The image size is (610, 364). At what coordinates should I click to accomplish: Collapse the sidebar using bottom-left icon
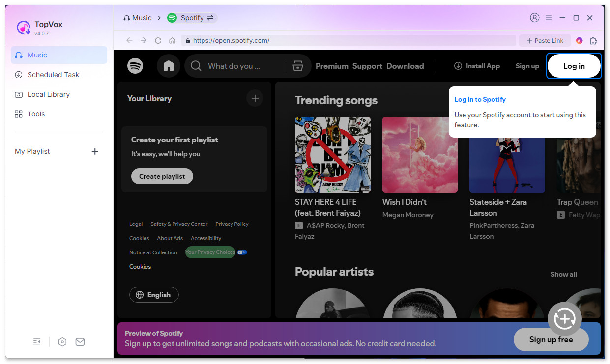37,342
